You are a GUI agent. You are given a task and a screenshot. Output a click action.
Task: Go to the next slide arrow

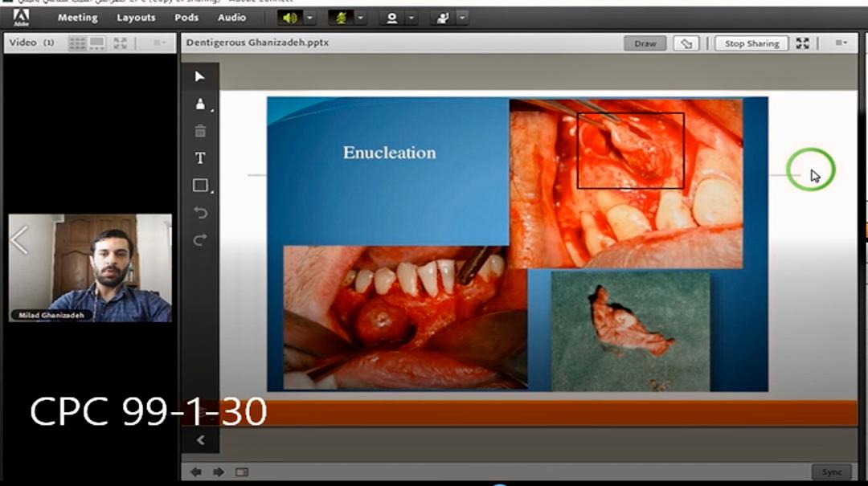218,472
